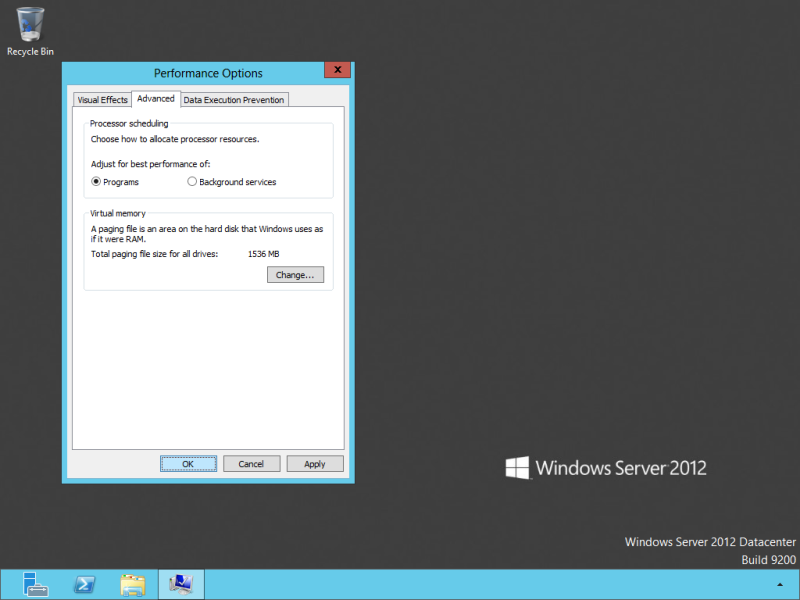Open the Recycle Bin desktop icon
This screenshot has height=600, width=800.
coord(30,31)
